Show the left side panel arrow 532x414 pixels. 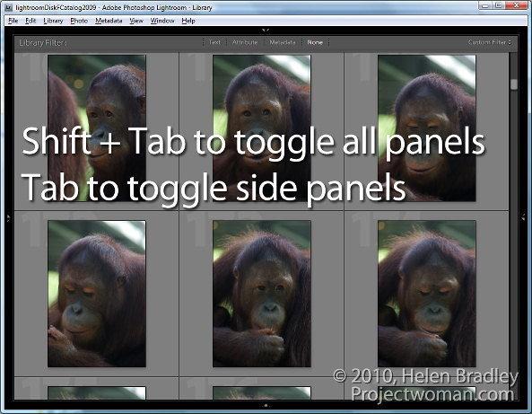click(8, 217)
